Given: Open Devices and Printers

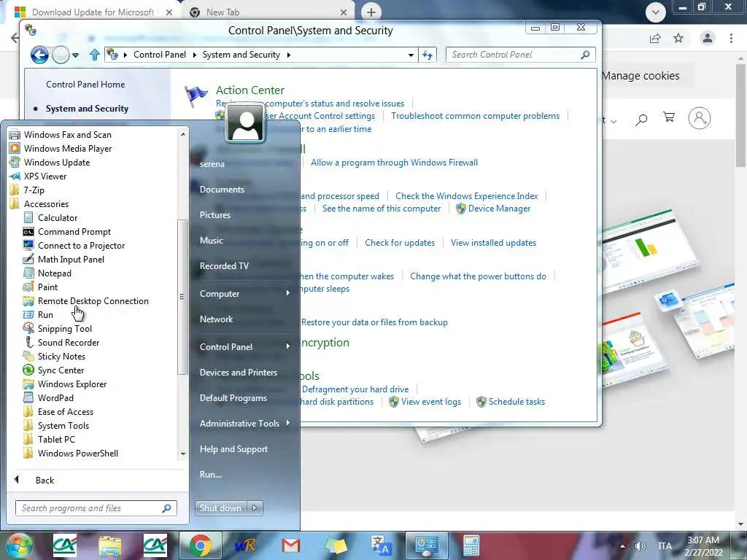Looking at the screenshot, I should pyautogui.click(x=239, y=373).
